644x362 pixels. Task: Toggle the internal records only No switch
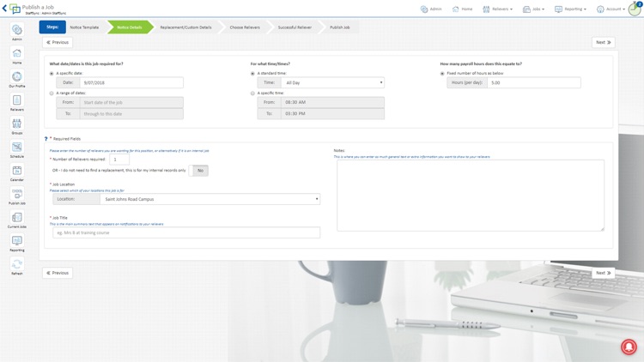pos(198,171)
